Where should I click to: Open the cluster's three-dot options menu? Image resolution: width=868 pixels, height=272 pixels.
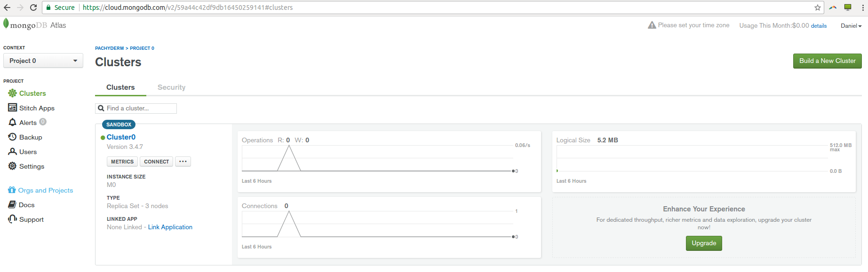183,162
